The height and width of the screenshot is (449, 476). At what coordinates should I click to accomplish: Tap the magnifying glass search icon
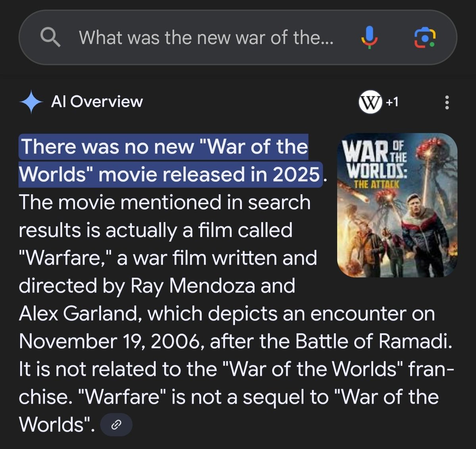[x=51, y=38]
